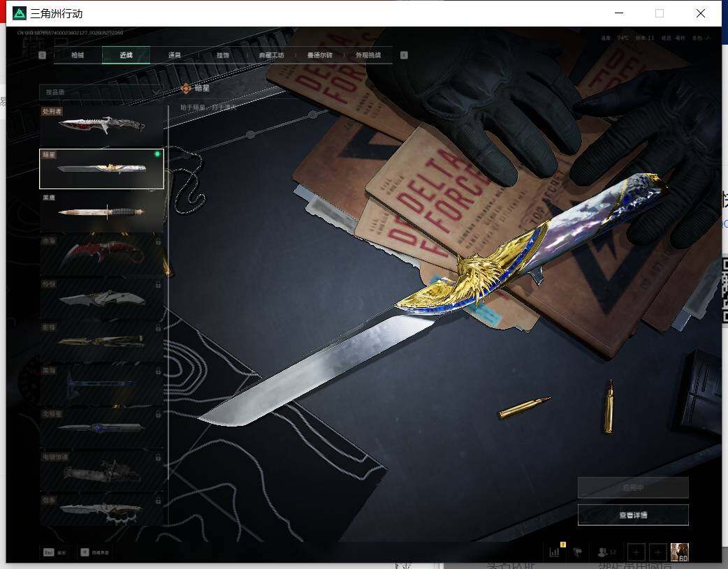Viewport: 728px width, 569px height.
Task: Click the second plus squad invite slot
Action: click(x=657, y=552)
